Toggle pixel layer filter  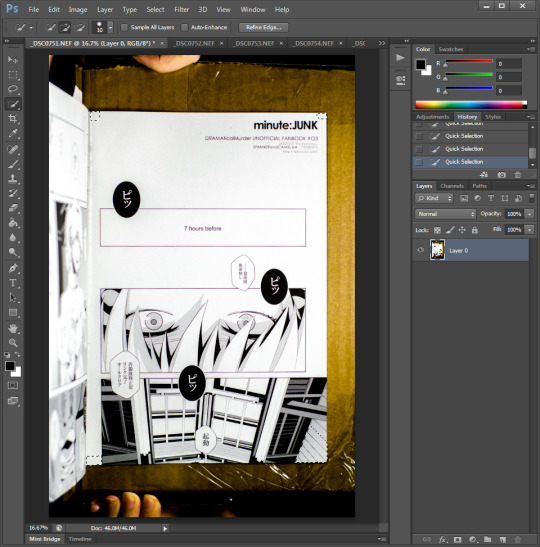[464, 198]
